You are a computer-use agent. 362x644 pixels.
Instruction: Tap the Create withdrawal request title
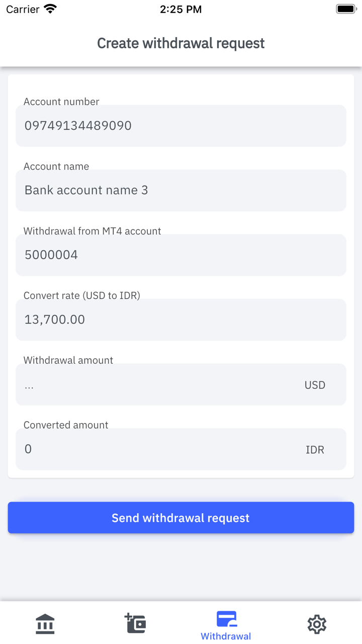181,43
